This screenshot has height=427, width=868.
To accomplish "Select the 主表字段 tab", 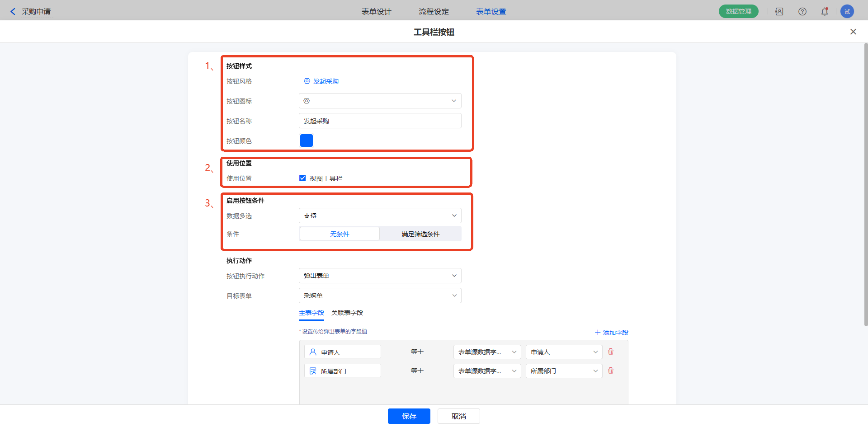I will click(311, 313).
